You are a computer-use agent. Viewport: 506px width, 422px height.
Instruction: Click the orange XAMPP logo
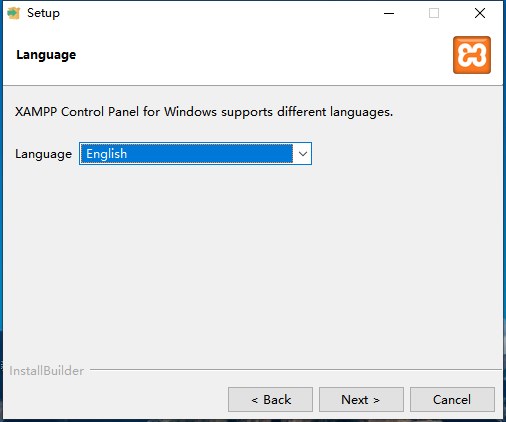(x=472, y=55)
